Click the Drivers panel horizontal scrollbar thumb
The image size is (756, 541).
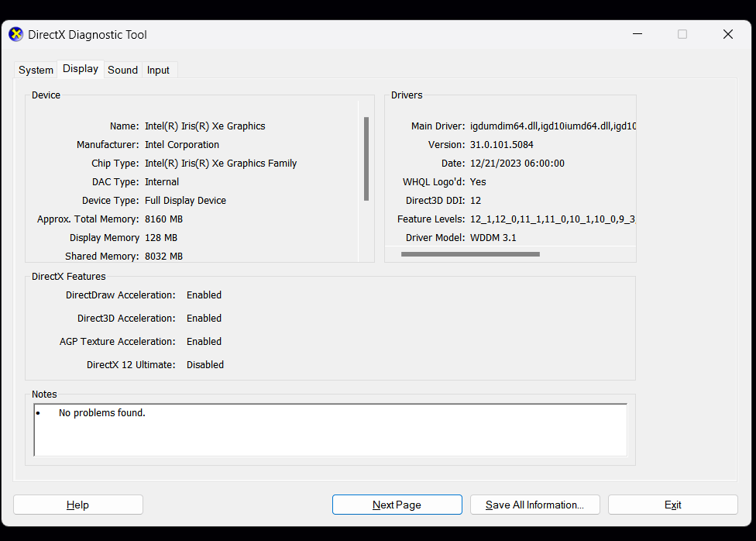470,254
